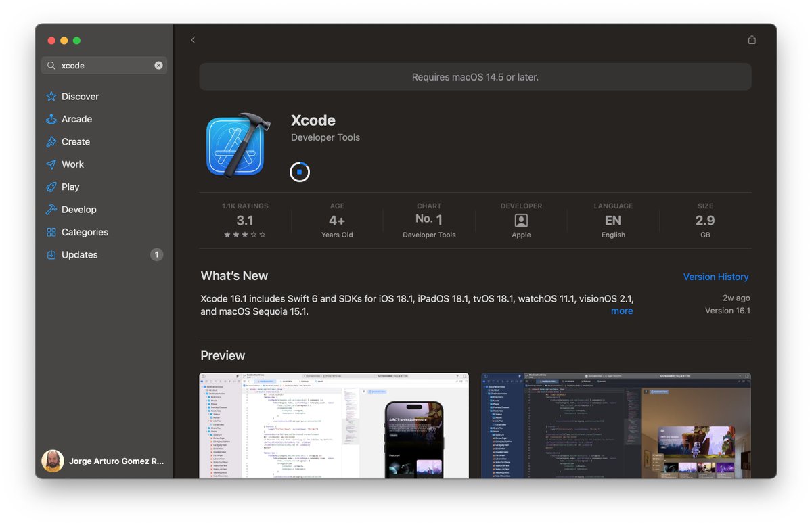
Task: Open Arcade section label
Action: coord(76,119)
